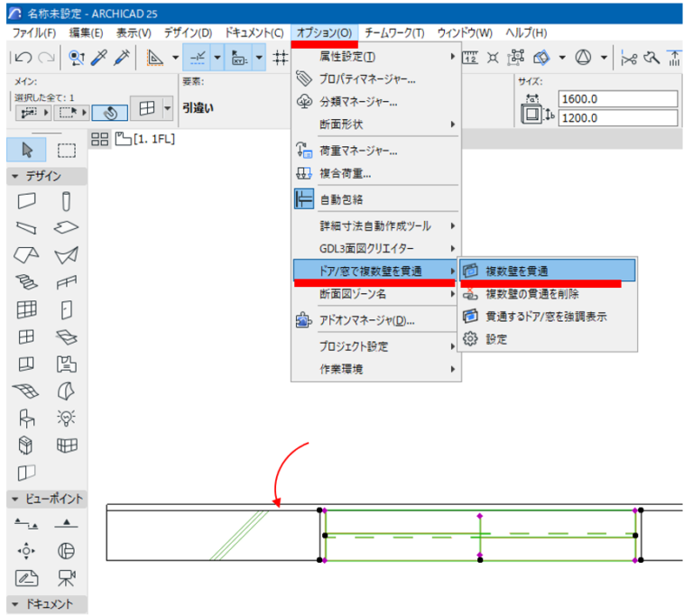The width and height of the screenshot is (693, 616).
Task: Choose 複数壁の貫通を削除 in the submenu
Action: coord(547,294)
